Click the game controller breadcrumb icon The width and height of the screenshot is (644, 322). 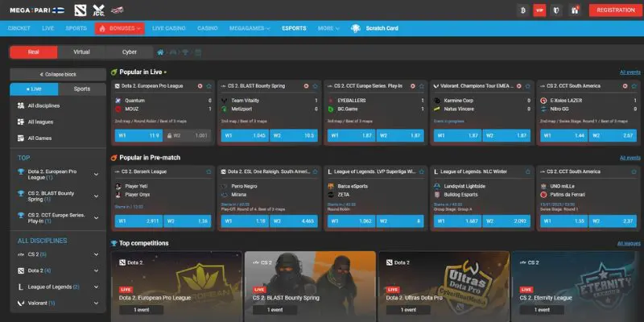pos(173,52)
